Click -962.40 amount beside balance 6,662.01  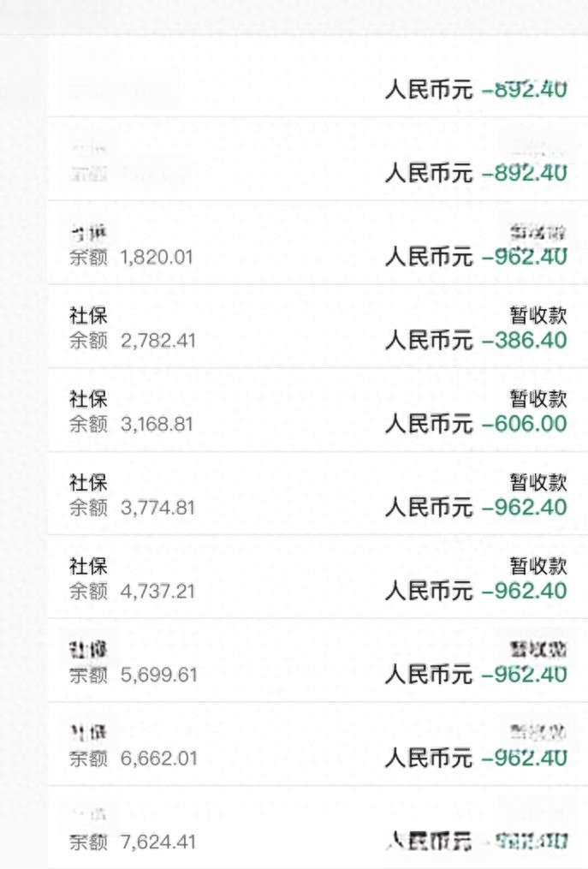tap(525, 758)
